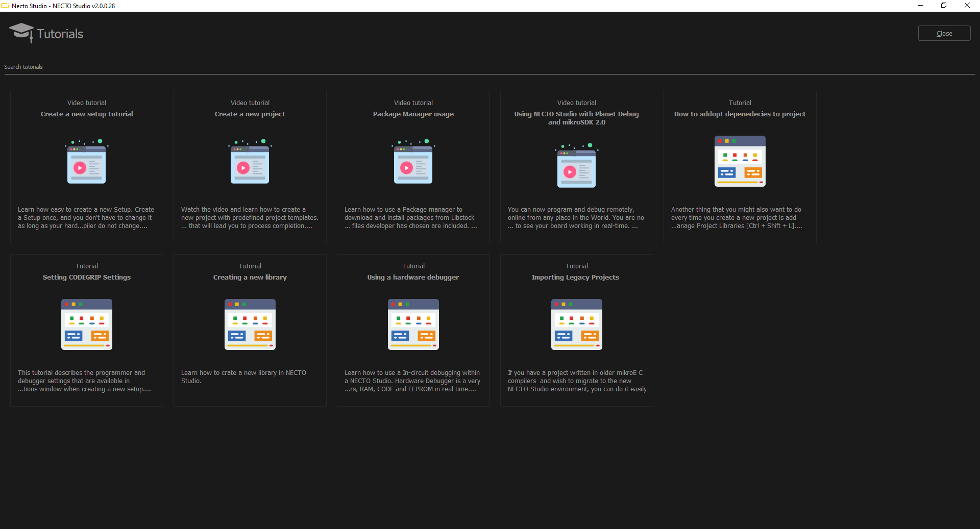Select the 'Create a new project' title
Image resolution: width=980 pixels, height=529 pixels.
tap(250, 114)
